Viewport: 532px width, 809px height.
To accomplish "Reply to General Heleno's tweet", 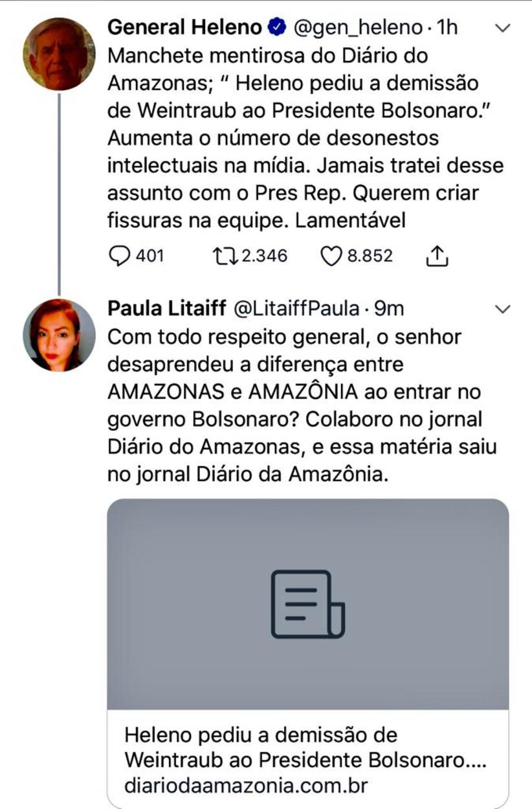I will coord(119,256).
